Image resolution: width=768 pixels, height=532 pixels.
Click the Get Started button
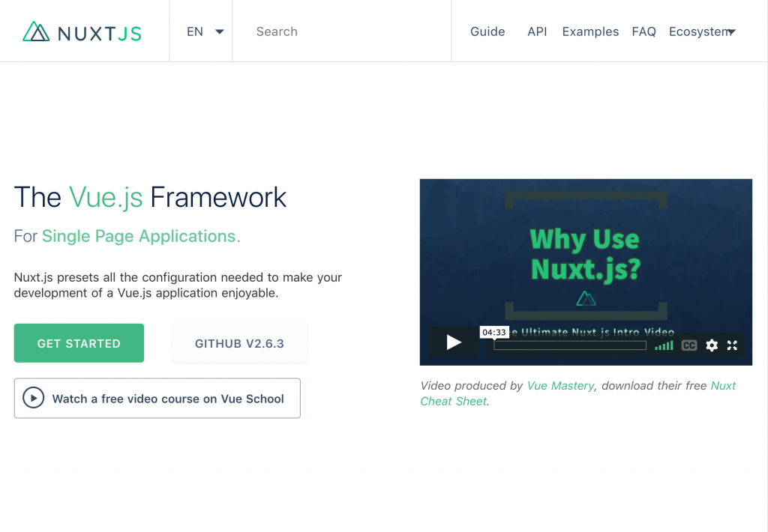79,343
